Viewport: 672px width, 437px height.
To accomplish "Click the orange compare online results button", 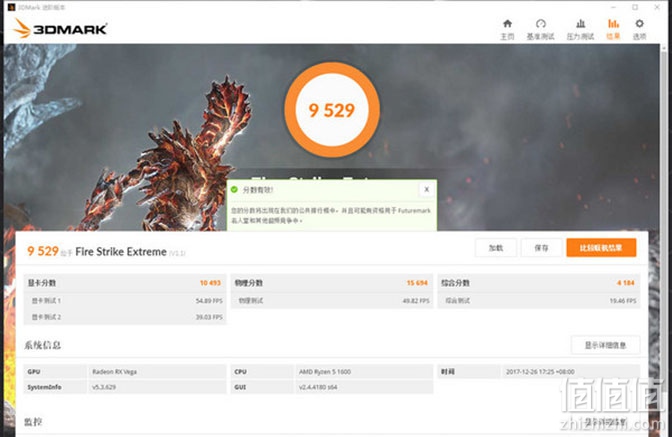I will click(601, 248).
